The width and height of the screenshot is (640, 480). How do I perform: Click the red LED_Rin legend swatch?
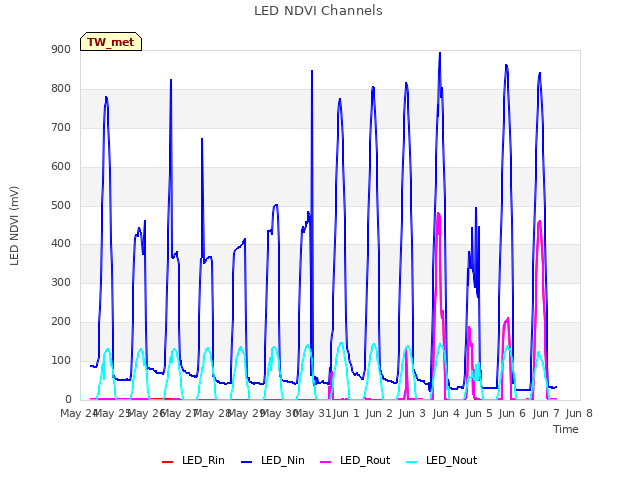[168, 462]
